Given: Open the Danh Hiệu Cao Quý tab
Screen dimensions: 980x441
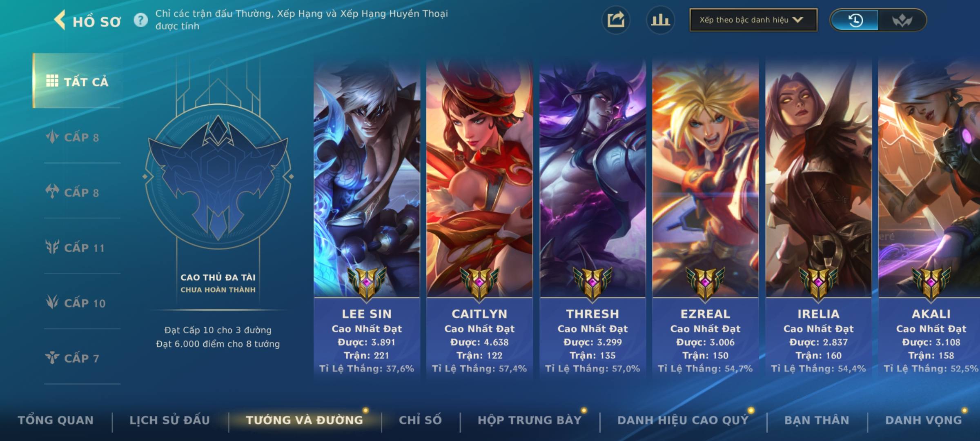Looking at the screenshot, I should click(683, 420).
